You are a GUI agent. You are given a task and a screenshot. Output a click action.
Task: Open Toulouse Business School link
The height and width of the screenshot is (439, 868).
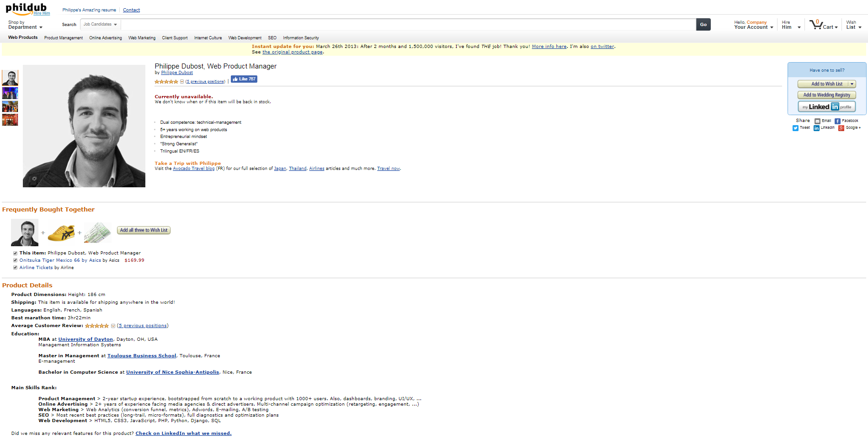pyautogui.click(x=142, y=356)
